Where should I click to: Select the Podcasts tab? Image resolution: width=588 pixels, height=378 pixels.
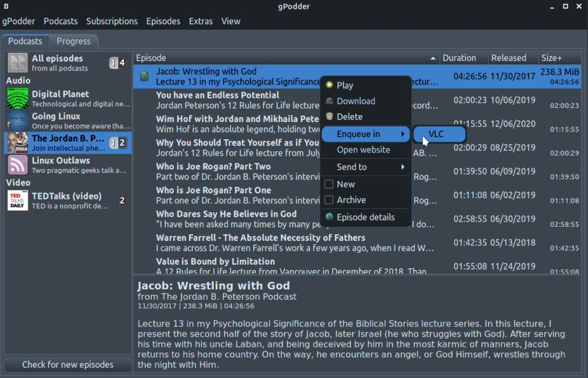pyautogui.click(x=25, y=41)
